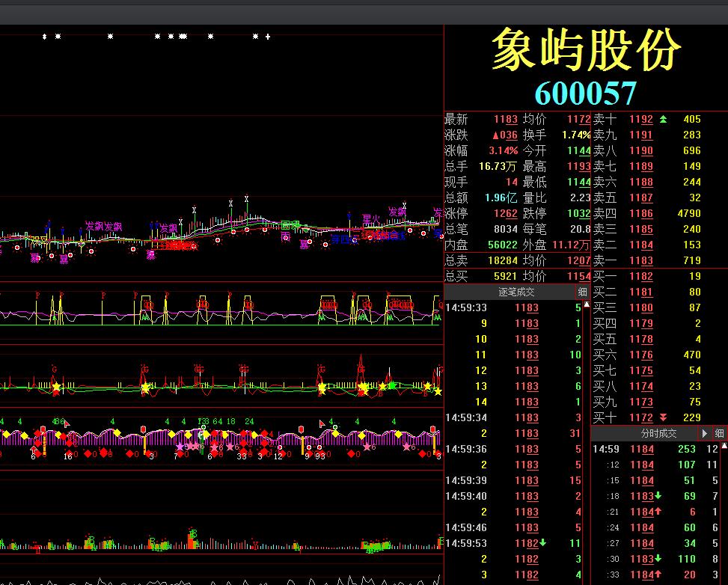Click the 14:59:46 tick trade row

(x=513, y=527)
